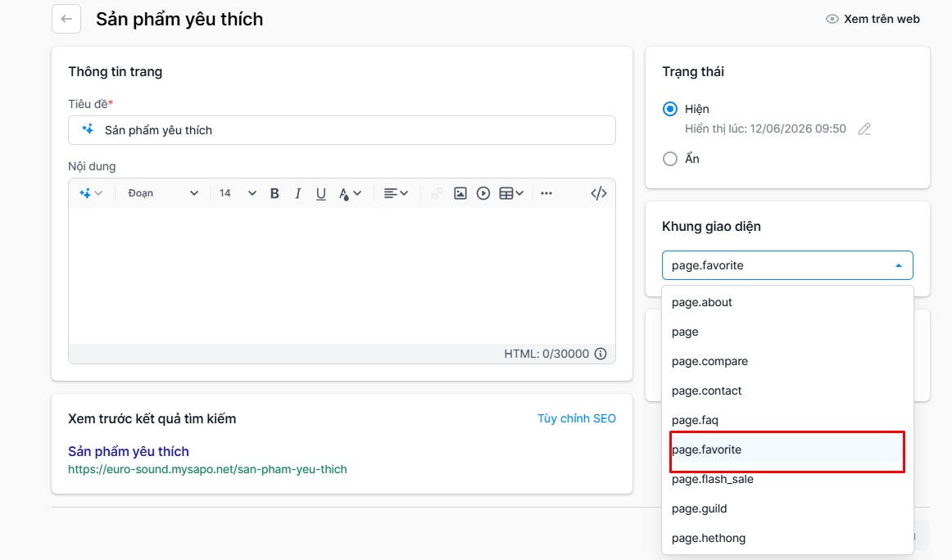Click the blue Sản phẩm yêu thích preview title

(x=129, y=451)
